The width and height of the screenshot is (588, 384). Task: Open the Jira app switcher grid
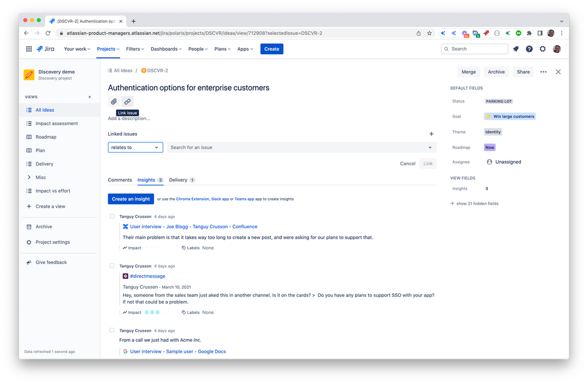coord(29,49)
